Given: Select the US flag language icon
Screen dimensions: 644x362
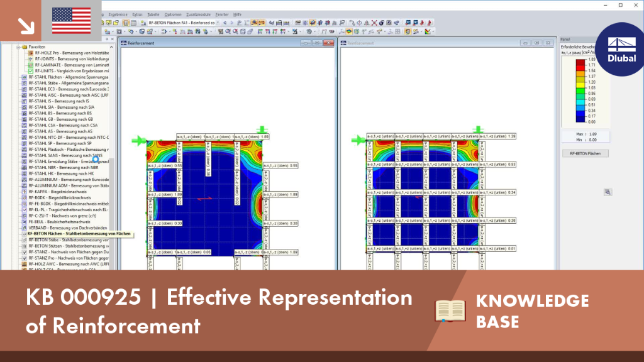Looking at the screenshot, I should (x=72, y=21).
